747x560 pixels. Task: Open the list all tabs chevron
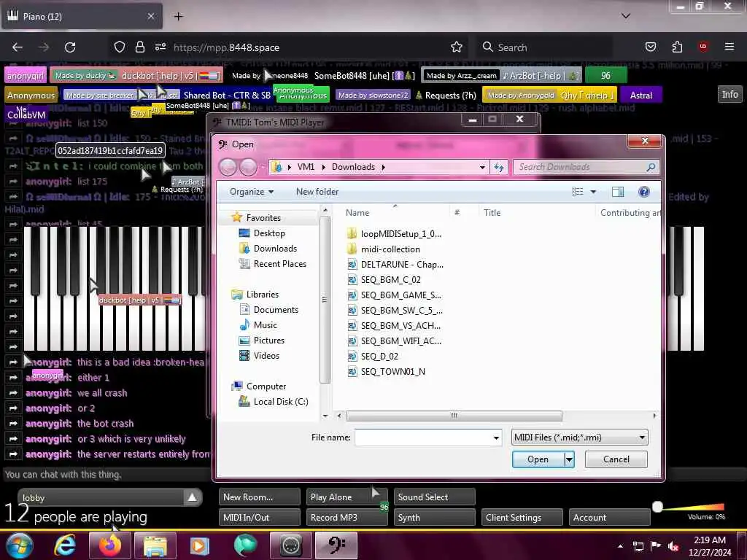click(626, 16)
